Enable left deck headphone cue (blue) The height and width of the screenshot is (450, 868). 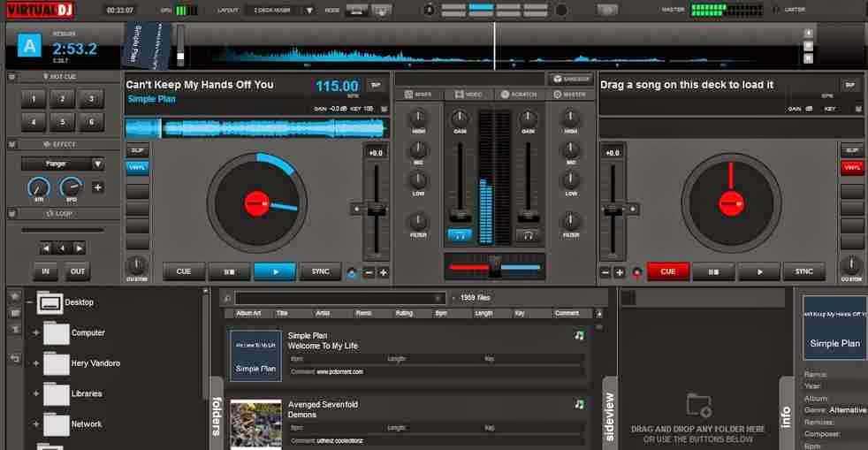tap(460, 236)
